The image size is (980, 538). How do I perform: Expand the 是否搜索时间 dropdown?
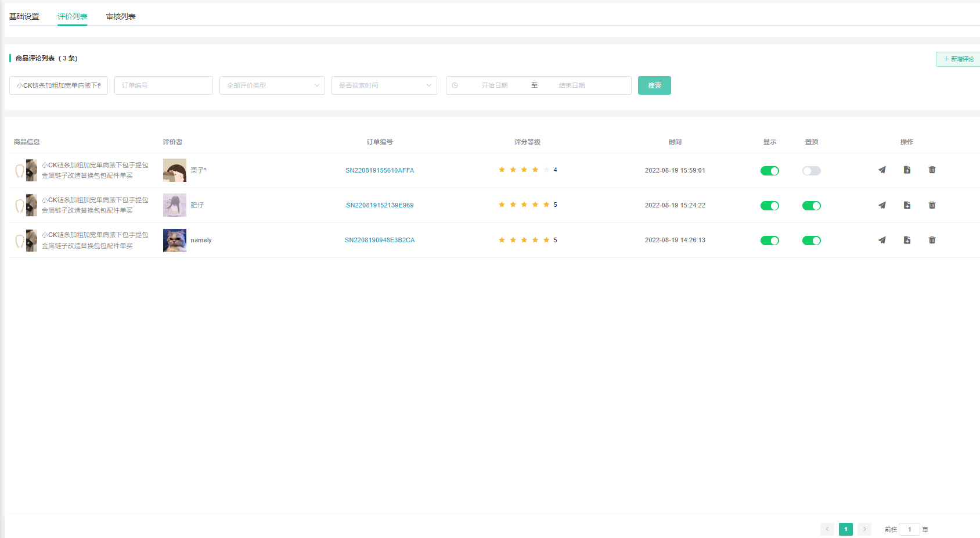click(384, 85)
